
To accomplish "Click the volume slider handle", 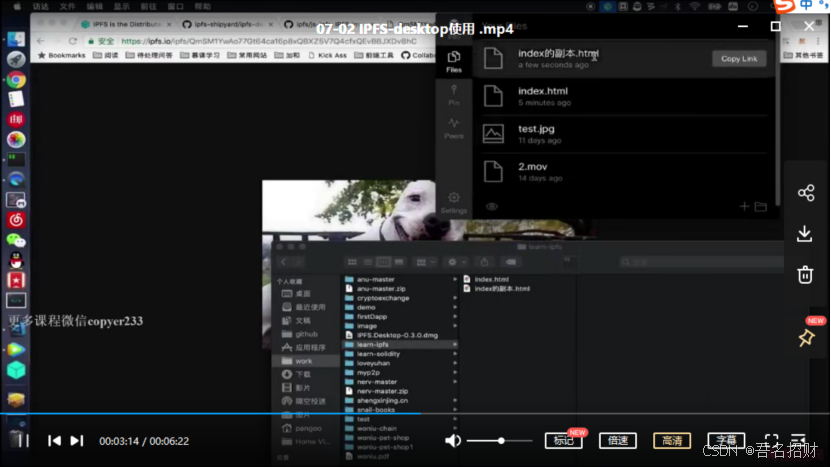I will [x=501, y=440].
